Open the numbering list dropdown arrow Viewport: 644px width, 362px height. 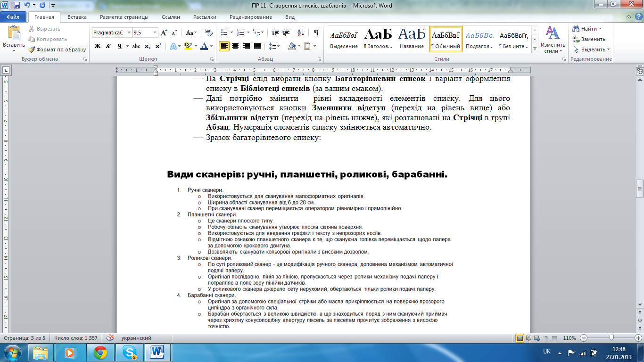(x=248, y=33)
